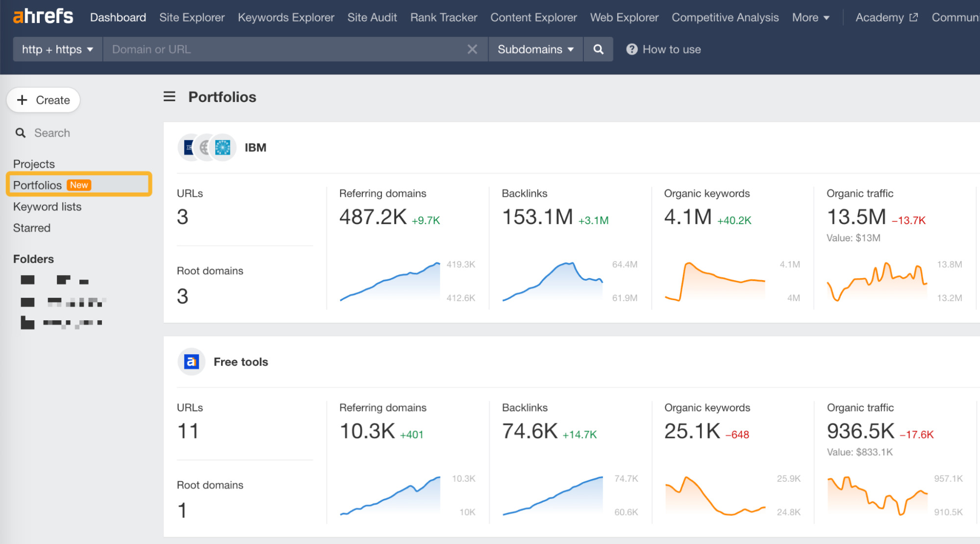The width and height of the screenshot is (980, 544).
Task: Click the Search icon in the left sidebar
Action: 20,132
